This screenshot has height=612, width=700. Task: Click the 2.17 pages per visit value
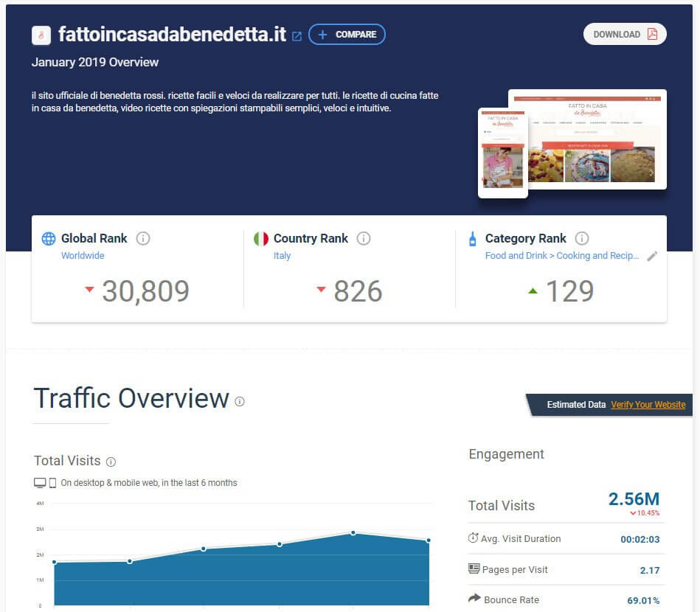click(650, 570)
